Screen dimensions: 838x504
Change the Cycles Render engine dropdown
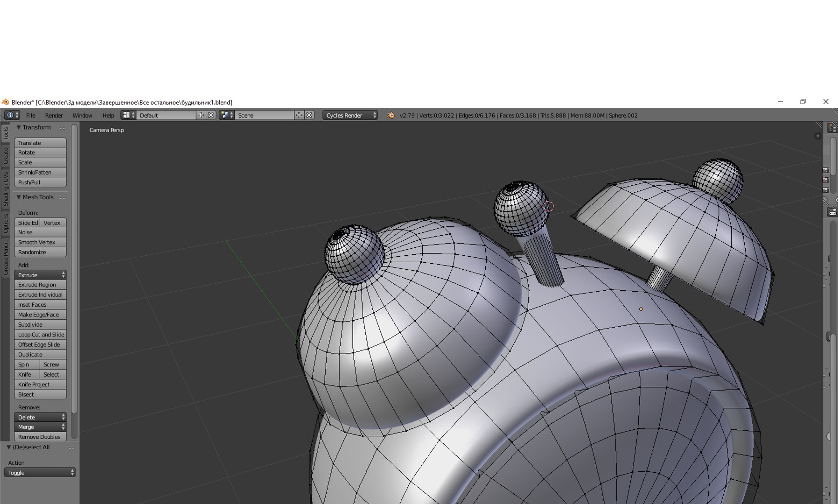pos(350,115)
